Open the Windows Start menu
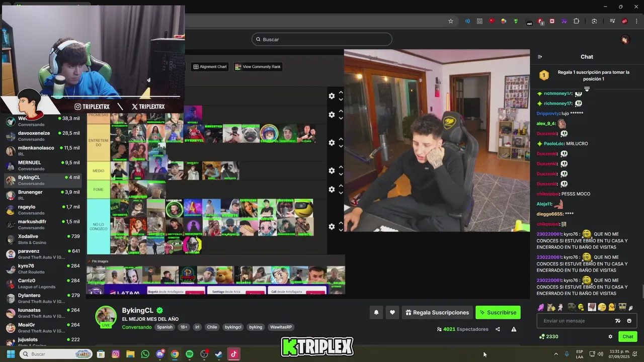 [11, 354]
